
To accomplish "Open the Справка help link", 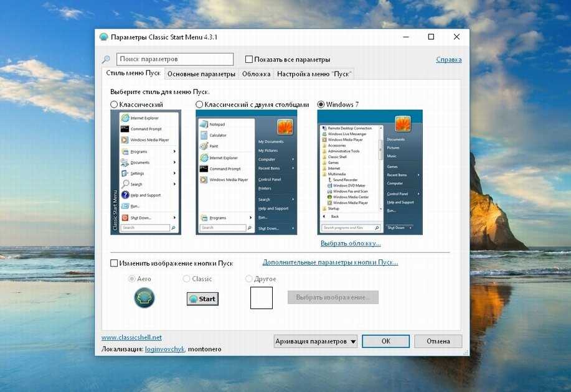I will [448, 59].
